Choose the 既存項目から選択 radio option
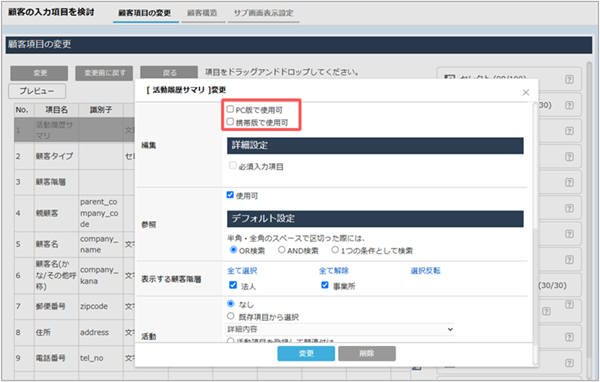Image resolution: width=600 pixels, height=382 pixels. click(230, 316)
